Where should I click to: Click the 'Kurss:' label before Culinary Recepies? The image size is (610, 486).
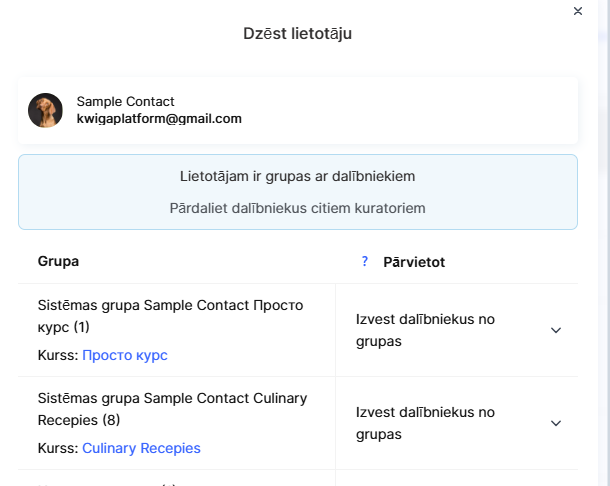[x=57, y=448]
